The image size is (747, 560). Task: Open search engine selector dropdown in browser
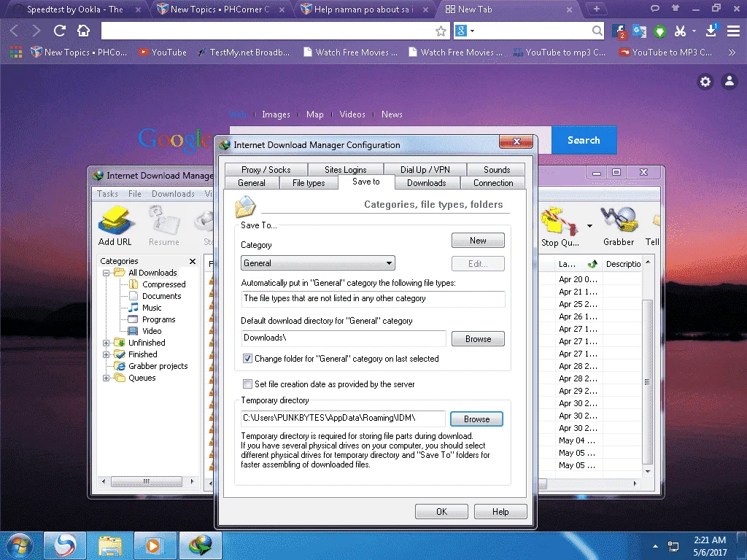pyautogui.click(x=473, y=31)
